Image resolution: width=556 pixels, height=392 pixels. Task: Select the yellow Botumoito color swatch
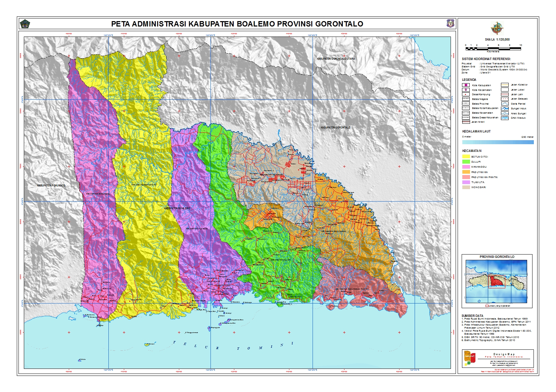tap(466, 157)
